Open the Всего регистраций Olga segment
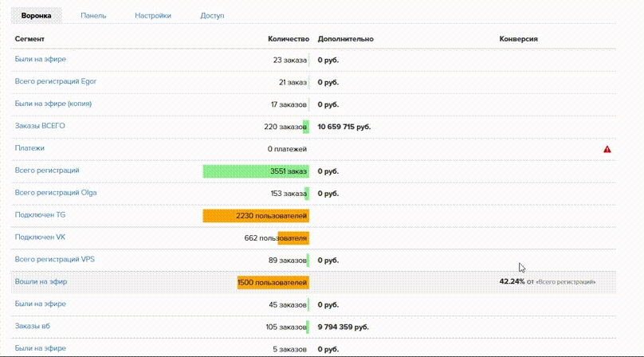This screenshot has height=357, width=644. click(x=56, y=193)
